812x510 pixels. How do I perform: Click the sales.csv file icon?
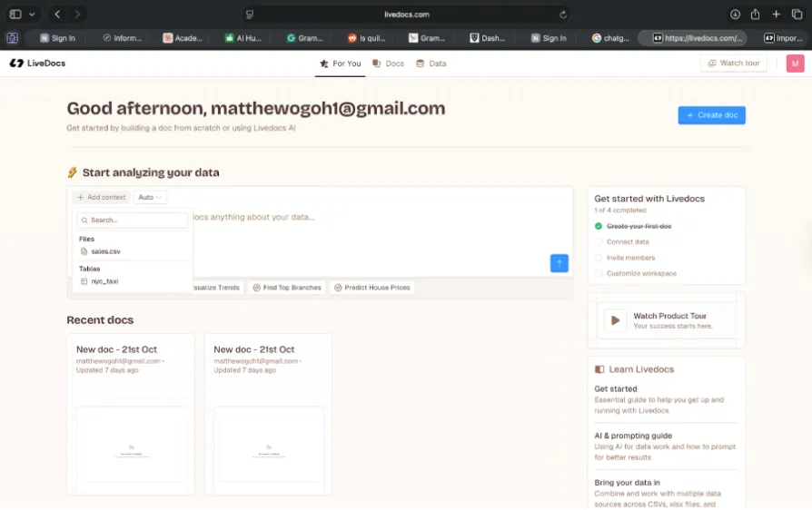pyautogui.click(x=84, y=251)
